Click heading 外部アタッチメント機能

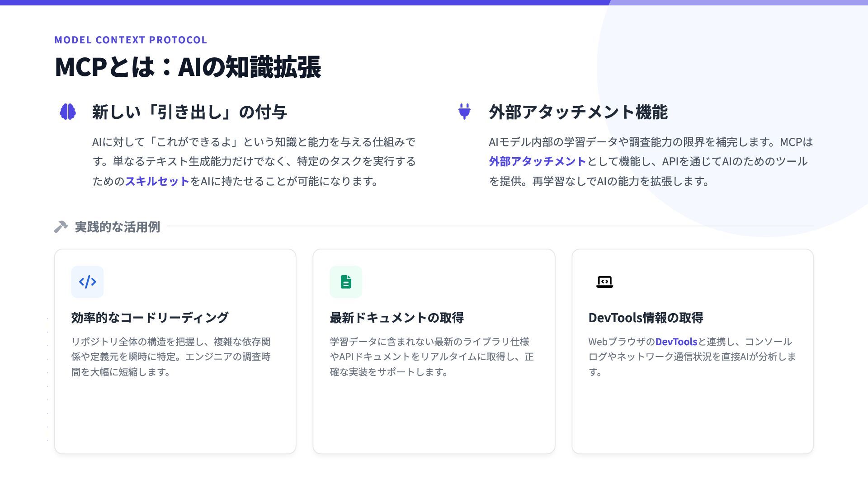(578, 112)
